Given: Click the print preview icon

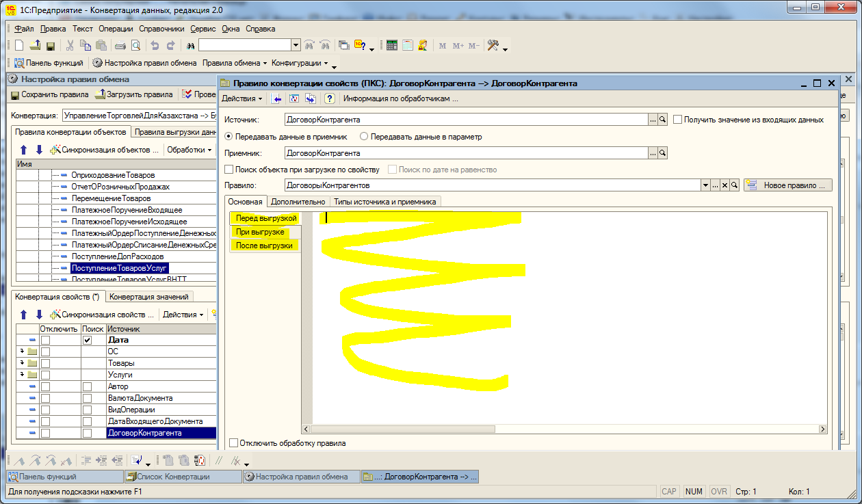Looking at the screenshot, I should pyautogui.click(x=135, y=45).
